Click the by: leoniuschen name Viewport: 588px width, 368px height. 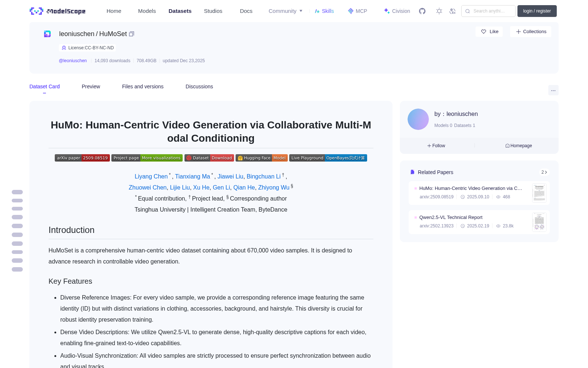pyautogui.click(x=456, y=114)
